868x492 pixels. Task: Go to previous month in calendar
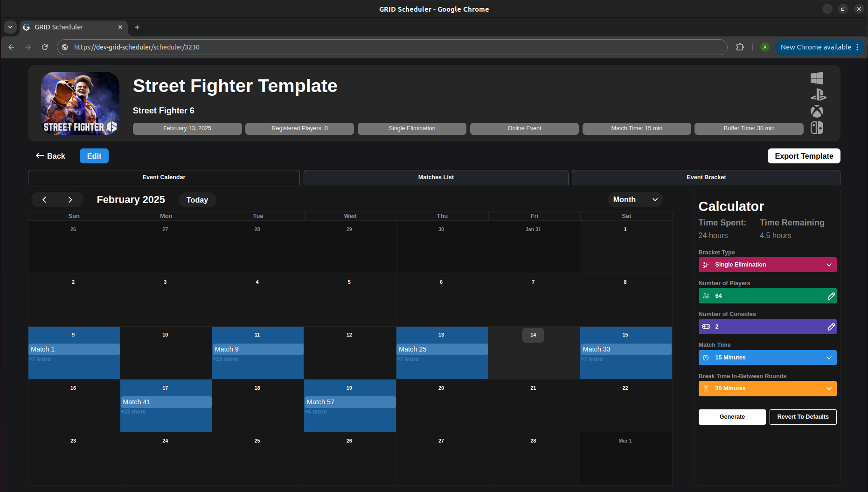click(x=44, y=200)
